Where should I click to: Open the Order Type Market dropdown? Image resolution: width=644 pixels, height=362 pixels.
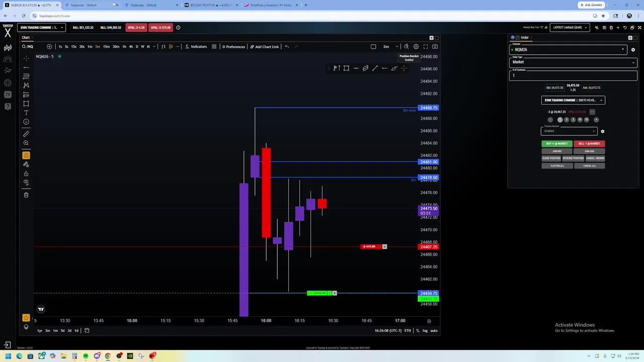tap(574, 62)
